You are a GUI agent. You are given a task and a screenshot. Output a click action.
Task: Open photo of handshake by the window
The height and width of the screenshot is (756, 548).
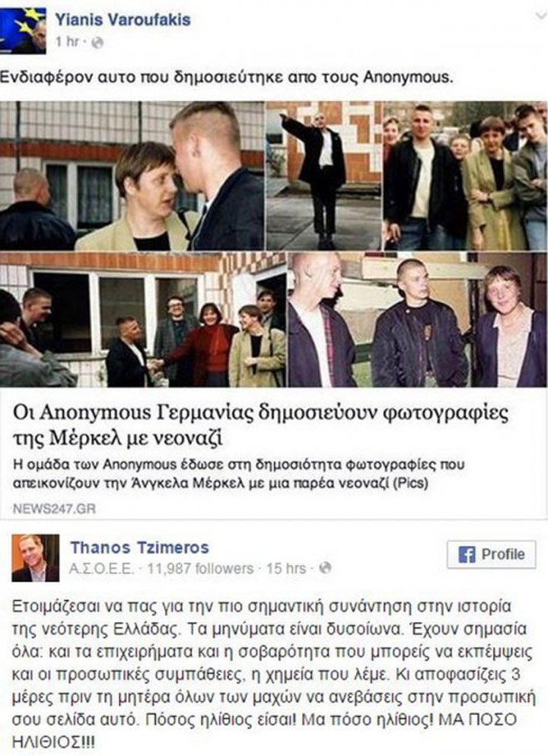click(x=142, y=320)
